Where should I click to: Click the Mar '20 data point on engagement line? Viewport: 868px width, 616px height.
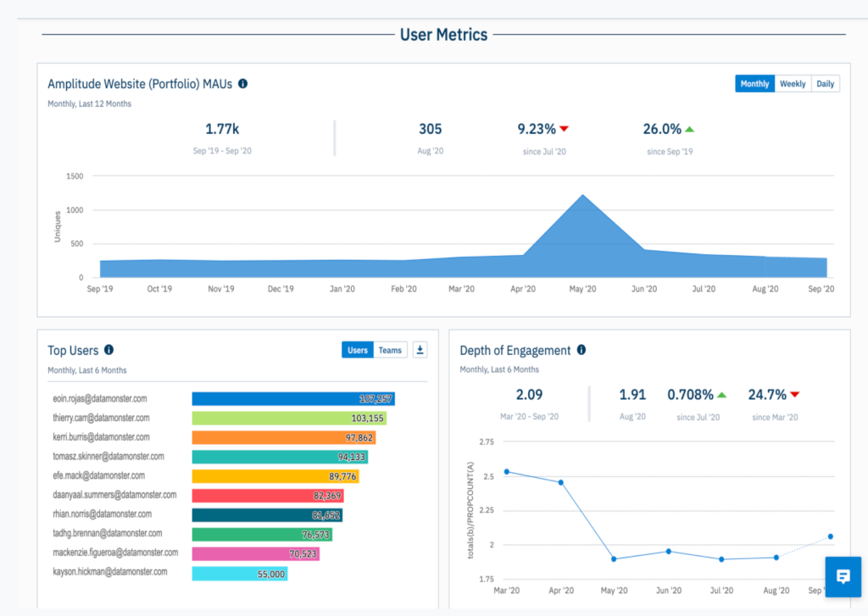click(x=507, y=472)
